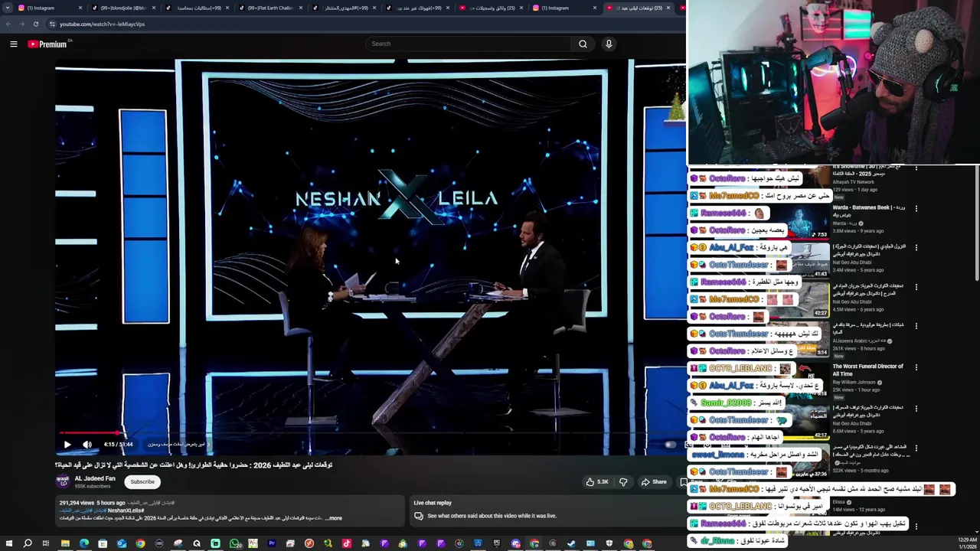The height and width of the screenshot is (551, 980).
Task: Open the AL Jadeed Fan channel avatar
Action: (x=63, y=481)
